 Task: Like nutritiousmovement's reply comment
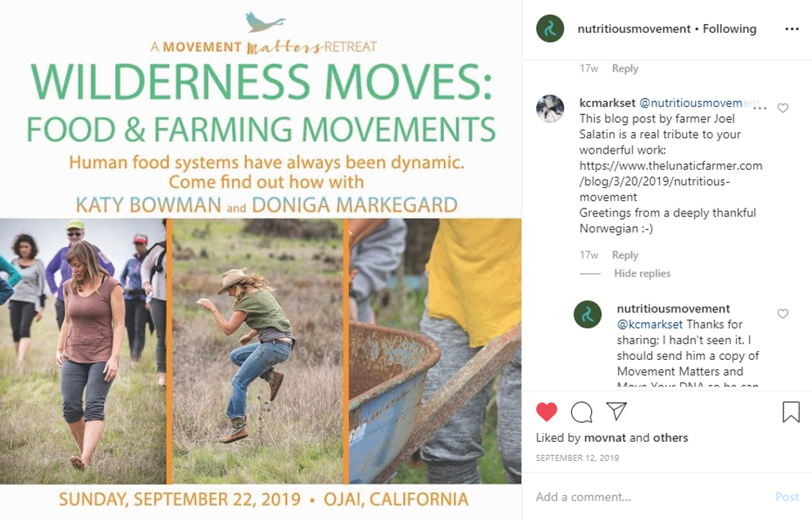click(783, 314)
